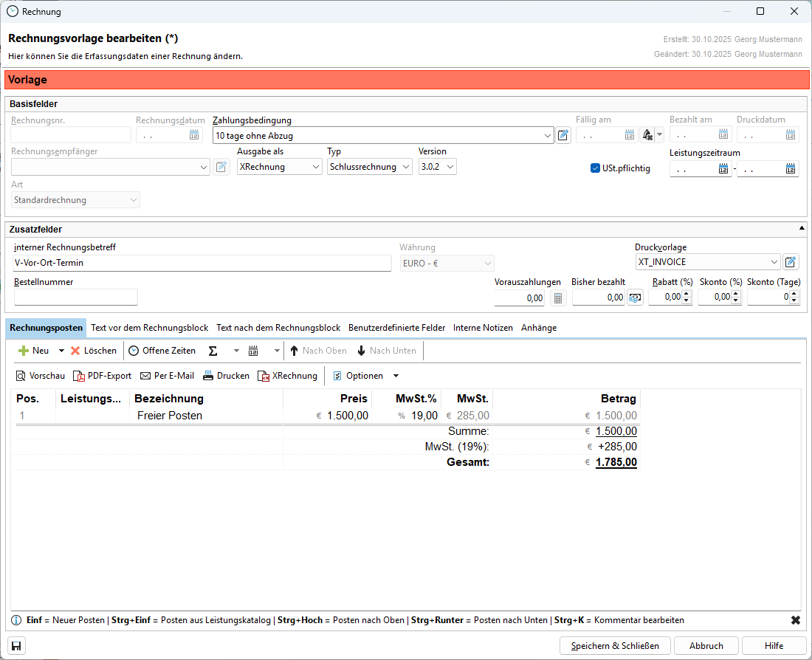This screenshot has width=812, height=660.
Task: Click the save disk icon at bottom left
Action: 16,646
